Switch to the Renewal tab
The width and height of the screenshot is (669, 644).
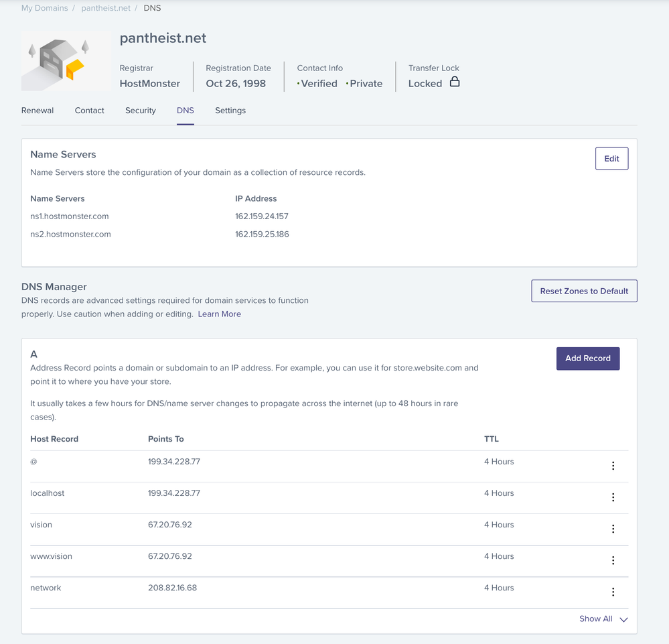click(38, 111)
